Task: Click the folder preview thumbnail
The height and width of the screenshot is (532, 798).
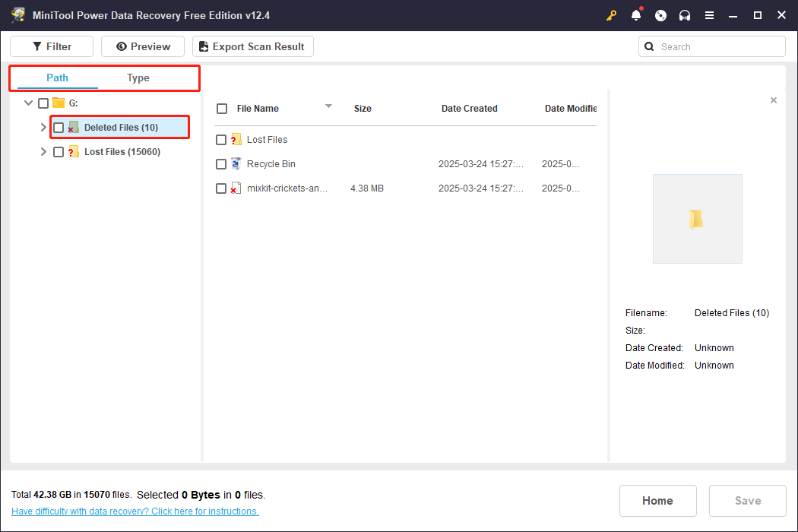Action: pyautogui.click(x=697, y=219)
